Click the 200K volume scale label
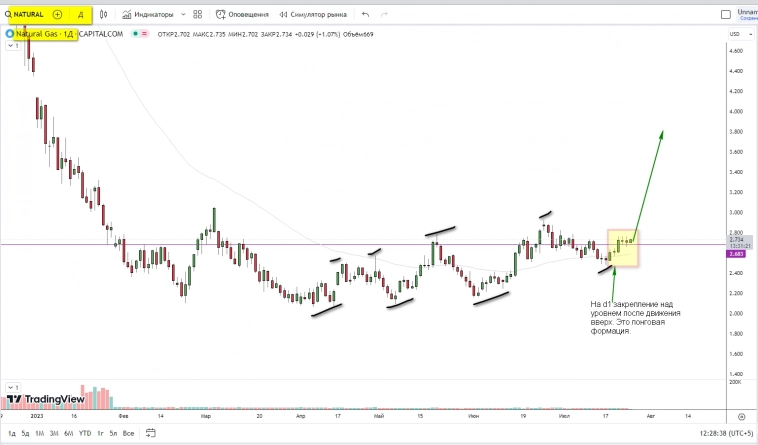Image resolution: width=758 pixels, height=445 pixels. [x=735, y=382]
